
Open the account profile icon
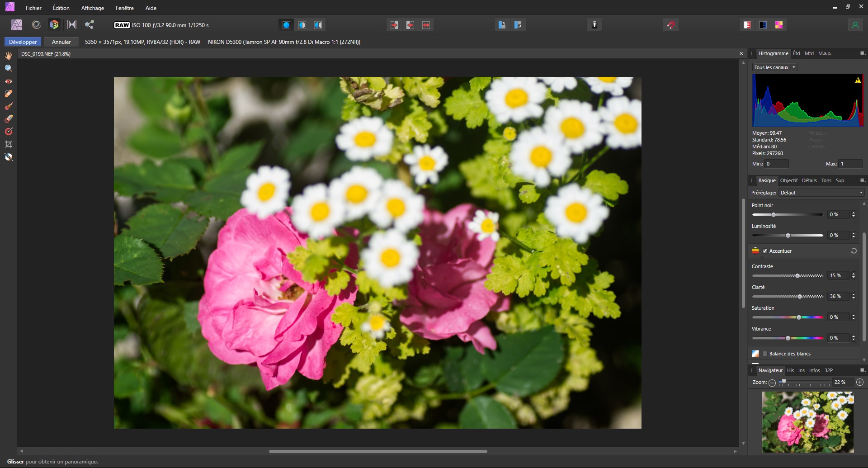pos(855,25)
